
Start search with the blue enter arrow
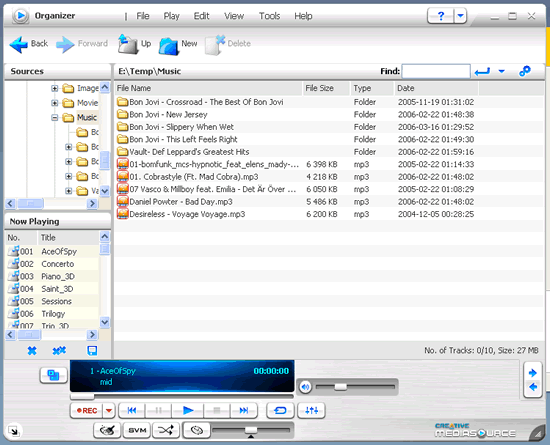[x=482, y=72]
